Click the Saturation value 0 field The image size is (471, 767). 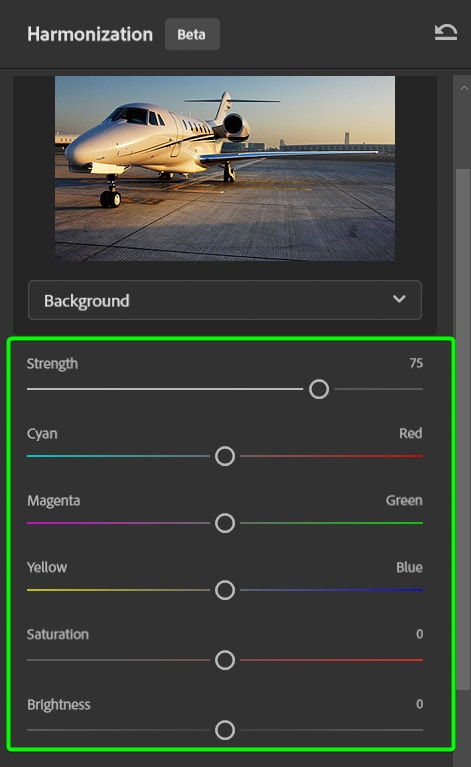point(420,634)
